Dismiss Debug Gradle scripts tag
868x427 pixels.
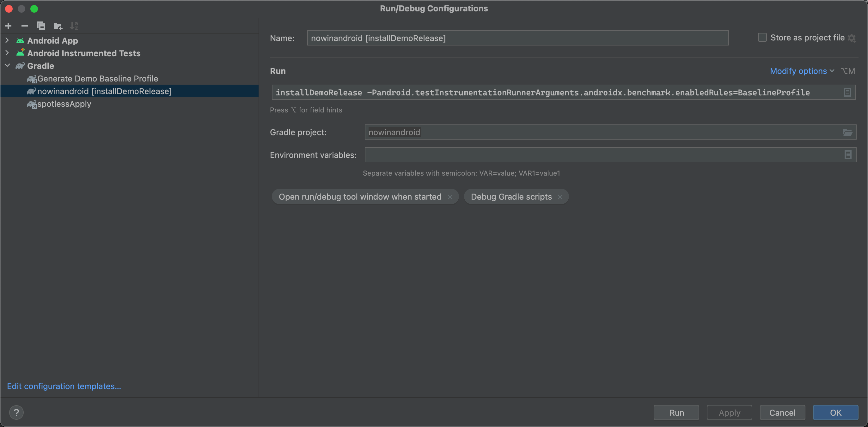(x=561, y=196)
